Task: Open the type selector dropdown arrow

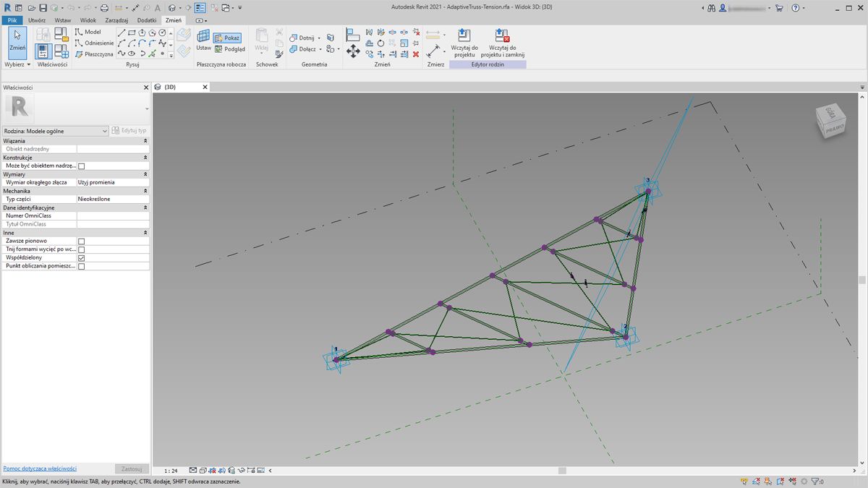Action: (x=147, y=109)
